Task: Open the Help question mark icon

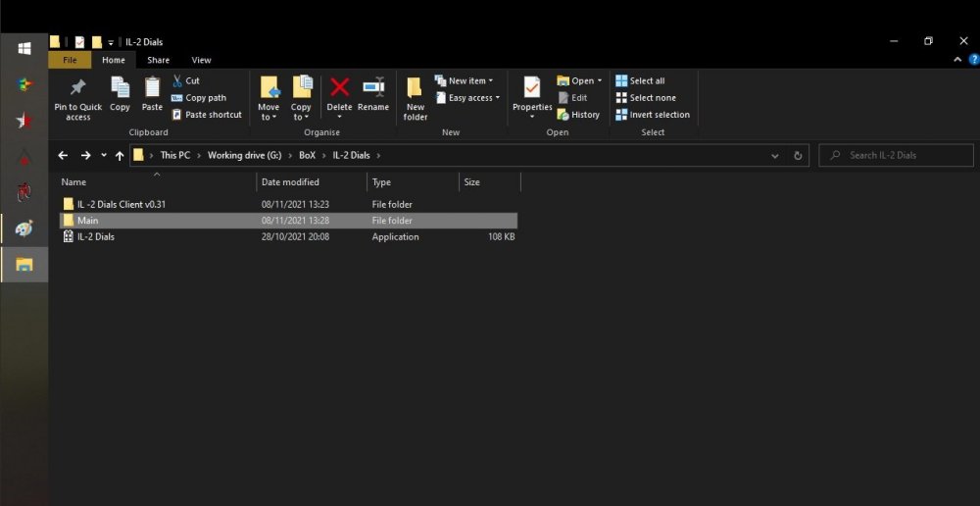Action: click(x=973, y=60)
